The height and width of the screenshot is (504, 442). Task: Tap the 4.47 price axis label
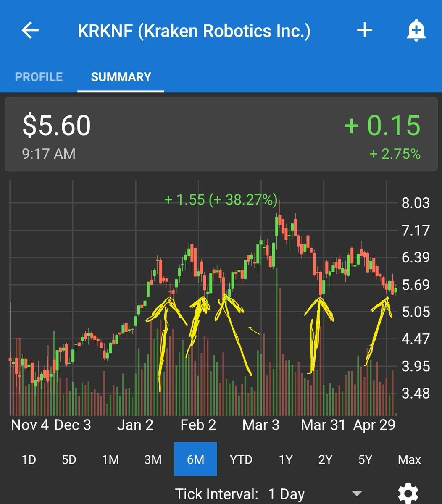tap(416, 339)
